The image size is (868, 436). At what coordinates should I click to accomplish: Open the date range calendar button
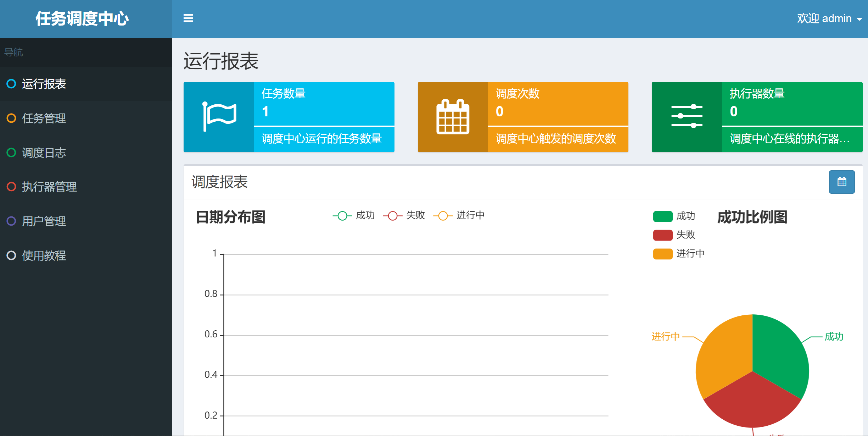coord(842,182)
